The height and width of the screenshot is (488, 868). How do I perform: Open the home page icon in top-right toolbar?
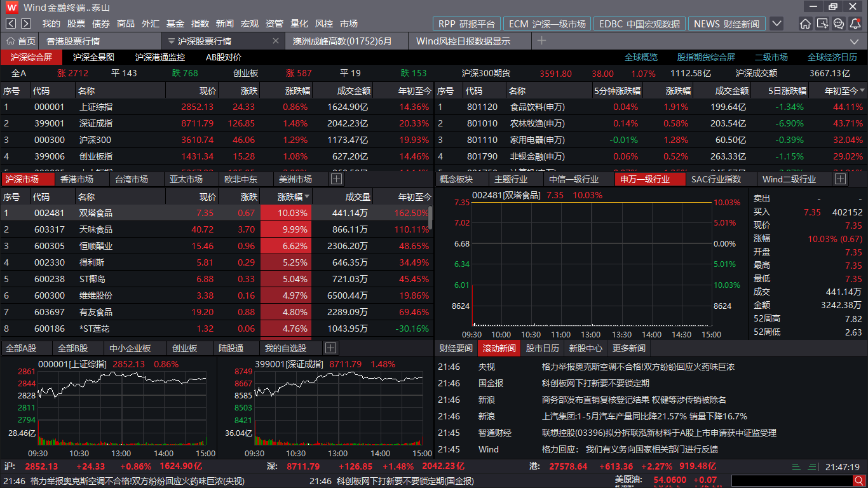(805, 24)
